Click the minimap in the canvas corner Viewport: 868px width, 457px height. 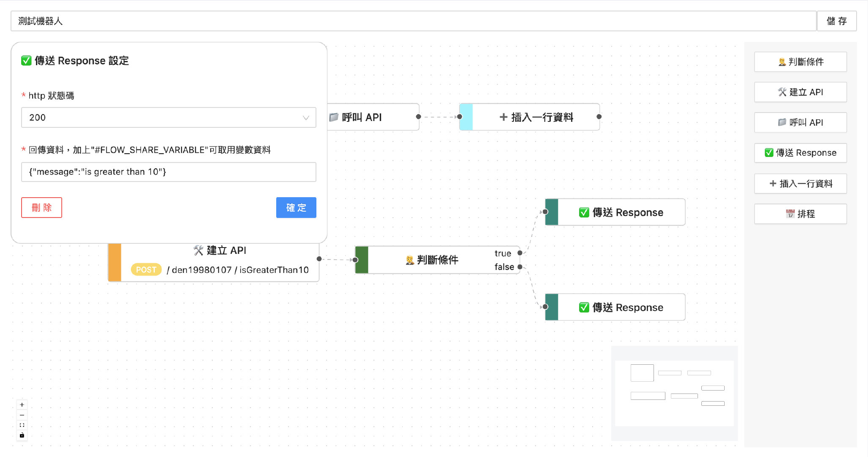[x=674, y=393]
